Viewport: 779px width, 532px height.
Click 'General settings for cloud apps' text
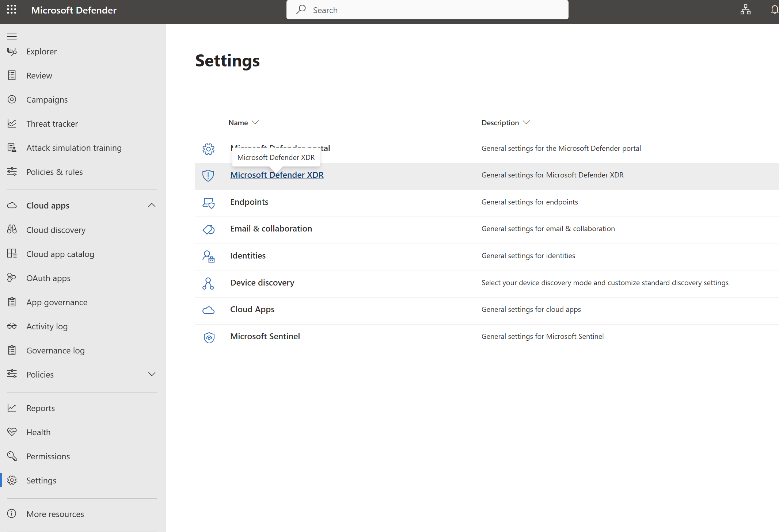(x=531, y=309)
